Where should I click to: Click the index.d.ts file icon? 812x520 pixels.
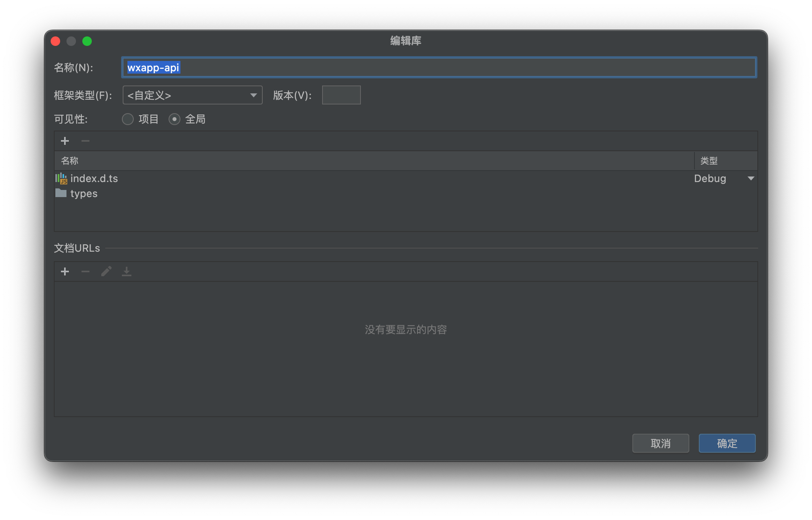[x=61, y=178]
